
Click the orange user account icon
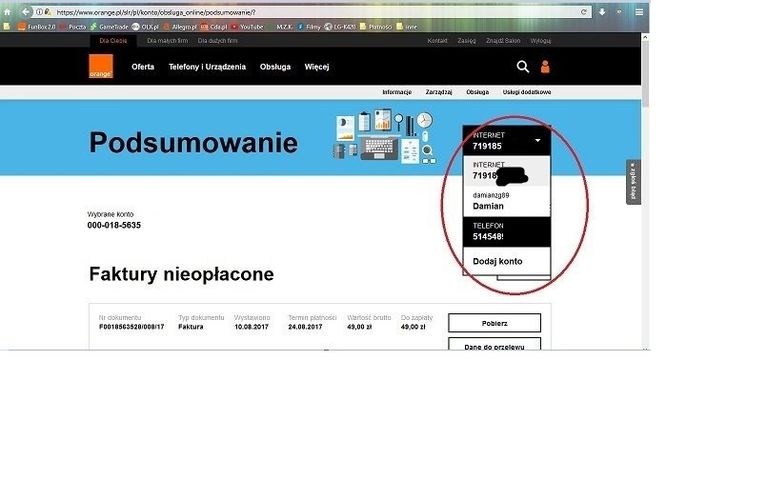[x=545, y=67]
